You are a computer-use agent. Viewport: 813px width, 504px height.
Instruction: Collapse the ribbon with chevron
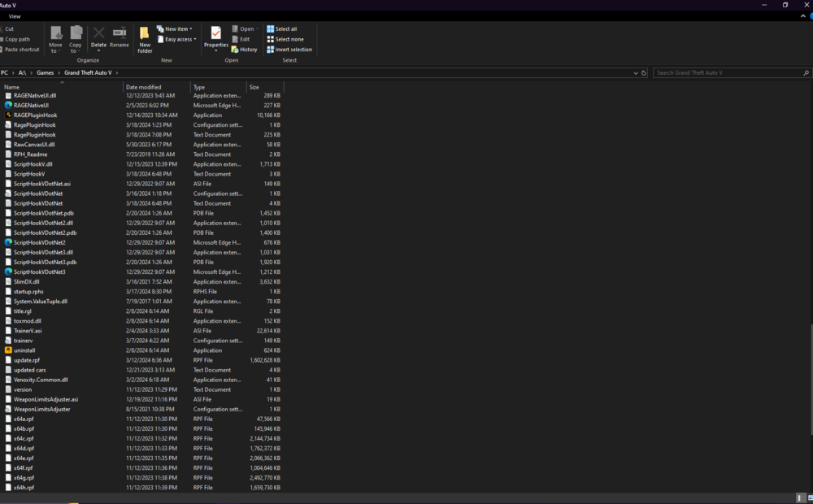tap(803, 16)
